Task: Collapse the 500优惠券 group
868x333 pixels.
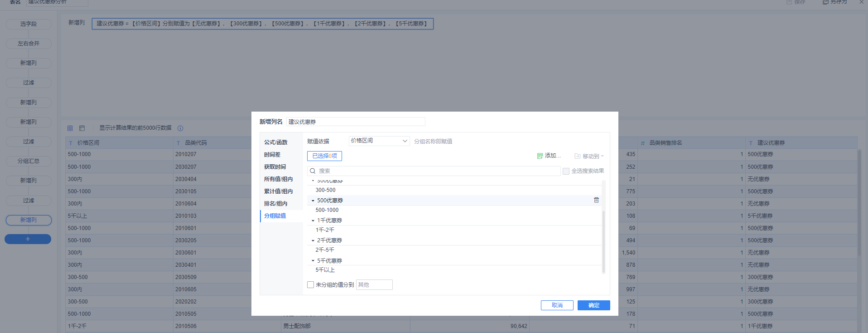Action: [x=313, y=201]
